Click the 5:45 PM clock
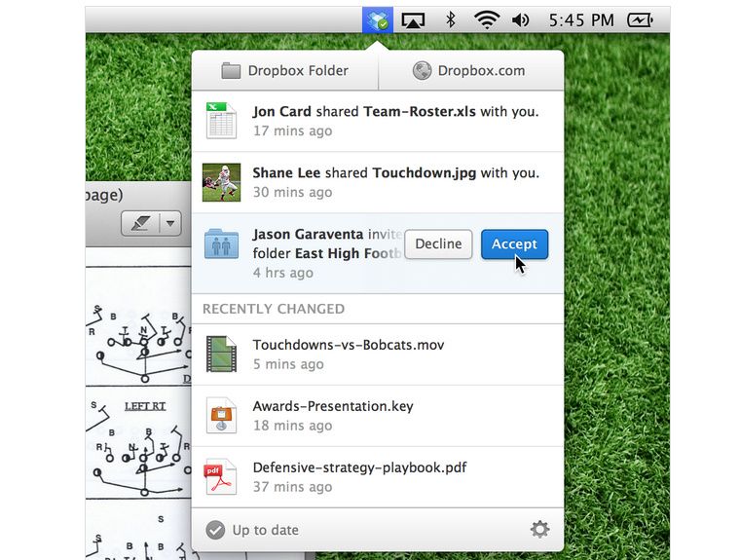The image size is (740, 560). point(581,20)
